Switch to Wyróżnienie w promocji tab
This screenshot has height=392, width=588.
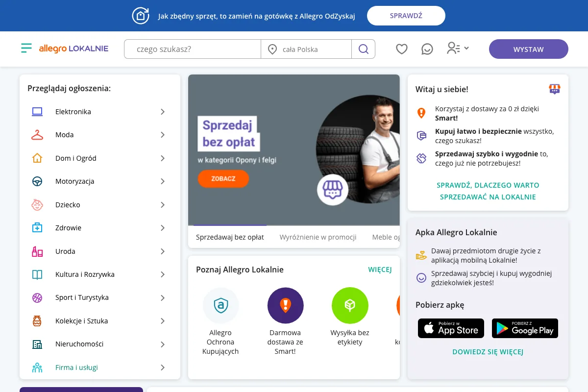pyautogui.click(x=318, y=237)
